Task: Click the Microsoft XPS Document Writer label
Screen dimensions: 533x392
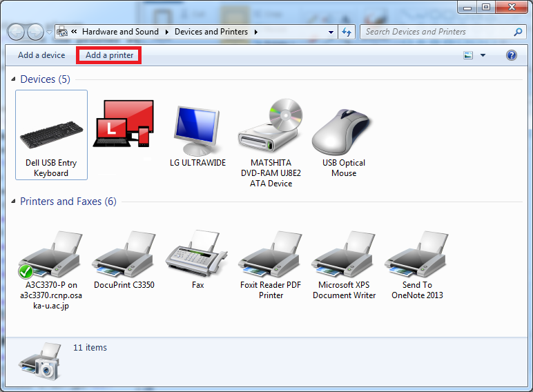Action: pyautogui.click(x=344, y=290)
